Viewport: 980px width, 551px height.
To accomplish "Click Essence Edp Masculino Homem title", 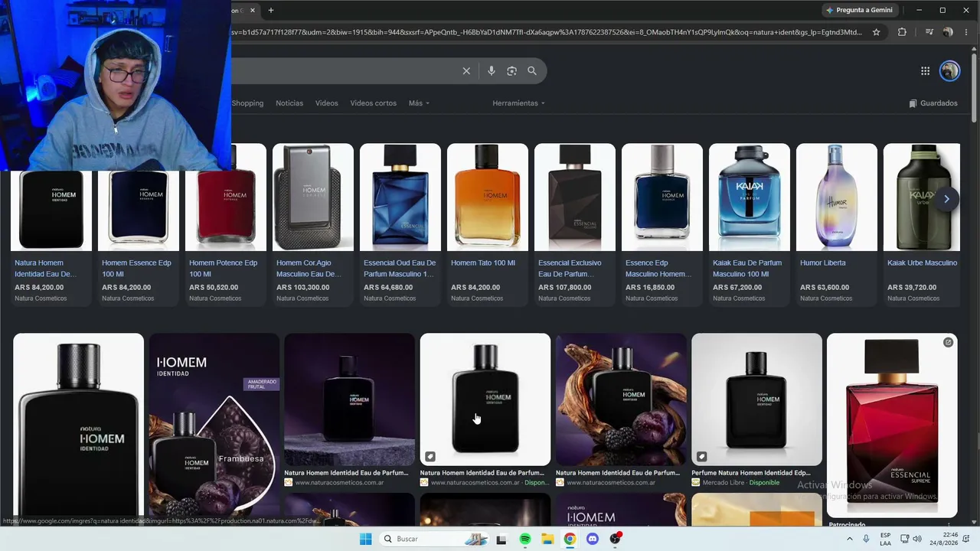I will click(x=658, y=268).
